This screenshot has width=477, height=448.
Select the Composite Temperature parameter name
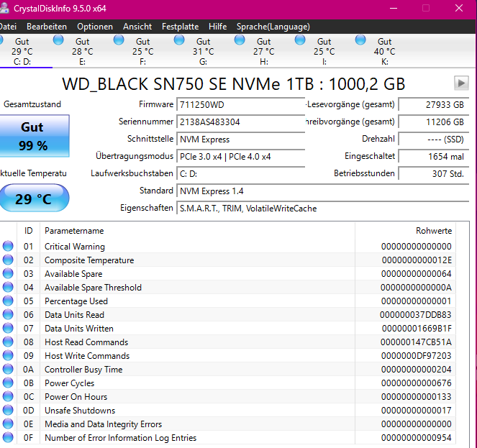[x=89, y=260]
